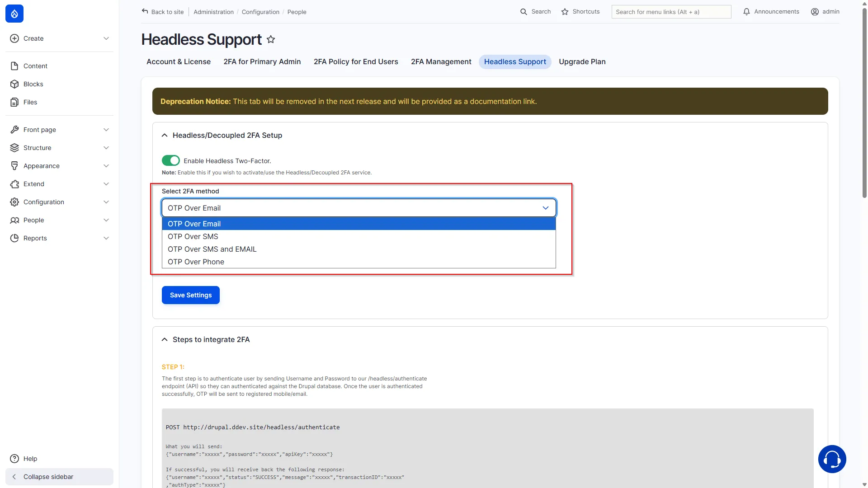Viewport: 868px width, 488px height.
Task: Click the Save Settings button
Action: coord(191,295)
